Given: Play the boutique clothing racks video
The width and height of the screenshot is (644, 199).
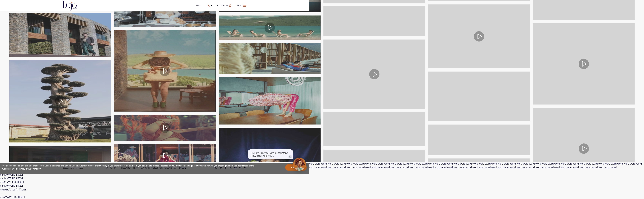Looking at the screenshot, I should [x=165, y=155].
